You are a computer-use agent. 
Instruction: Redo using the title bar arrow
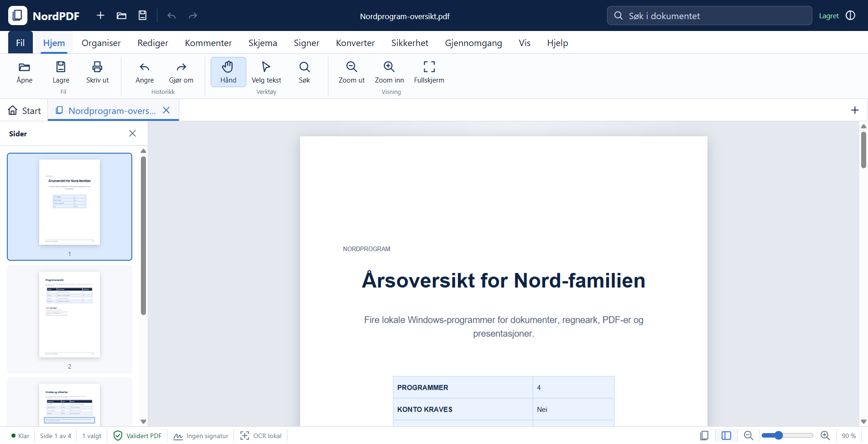193,15
